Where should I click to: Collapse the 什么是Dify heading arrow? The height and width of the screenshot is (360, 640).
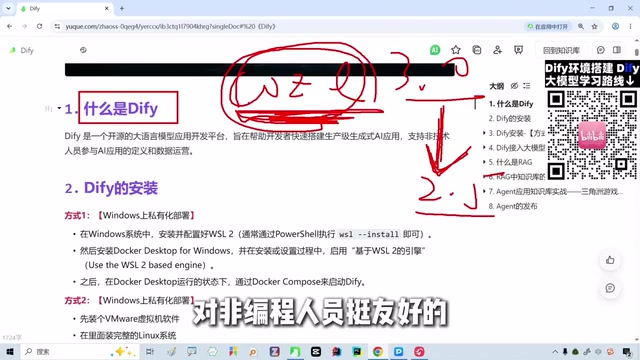tap(59, 108)
